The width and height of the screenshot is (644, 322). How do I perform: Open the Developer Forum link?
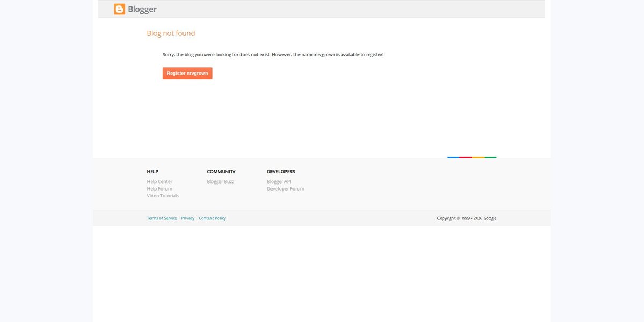coord(286,189)
